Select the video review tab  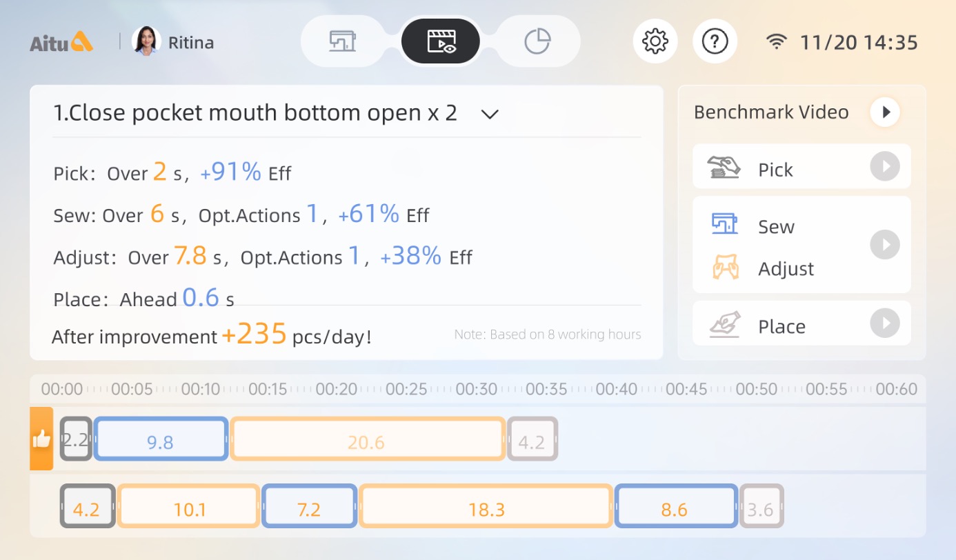[441, 41]
